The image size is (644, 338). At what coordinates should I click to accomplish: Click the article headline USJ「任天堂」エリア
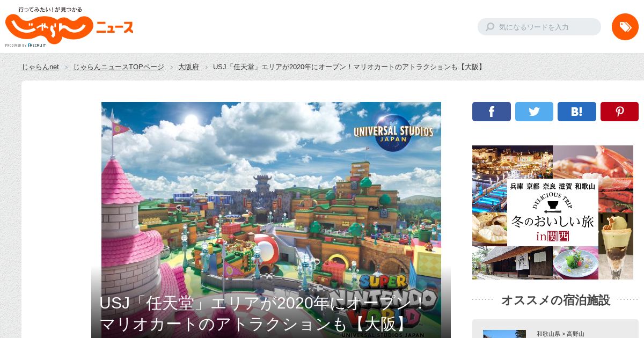point(261,313)
